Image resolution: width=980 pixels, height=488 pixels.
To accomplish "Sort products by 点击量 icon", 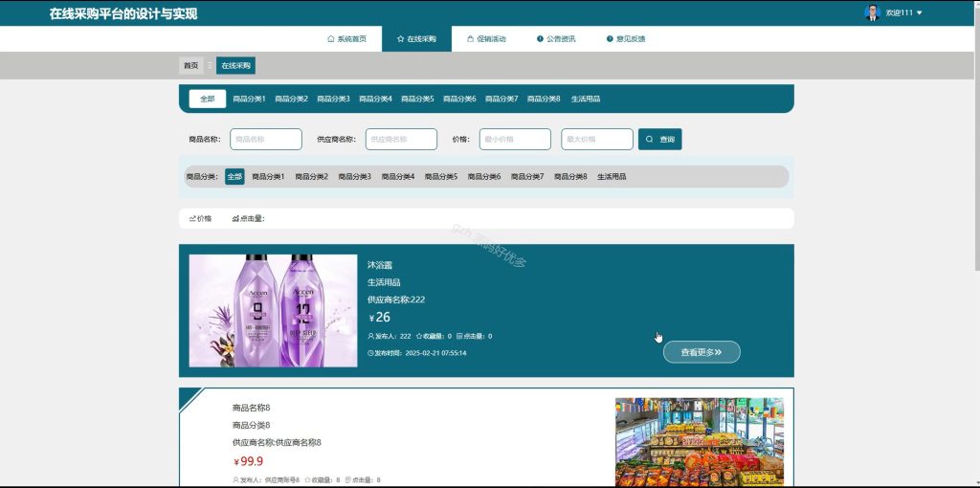I will [235, 219].
